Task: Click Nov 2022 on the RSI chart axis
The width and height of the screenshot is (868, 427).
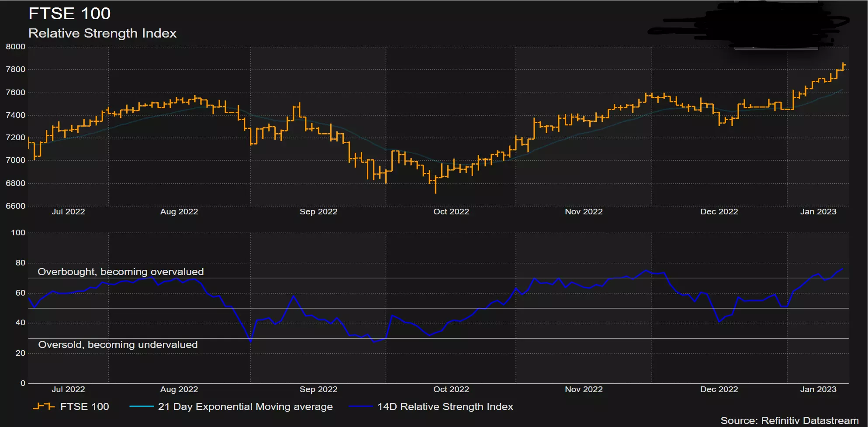Action: tap(584, 389)
